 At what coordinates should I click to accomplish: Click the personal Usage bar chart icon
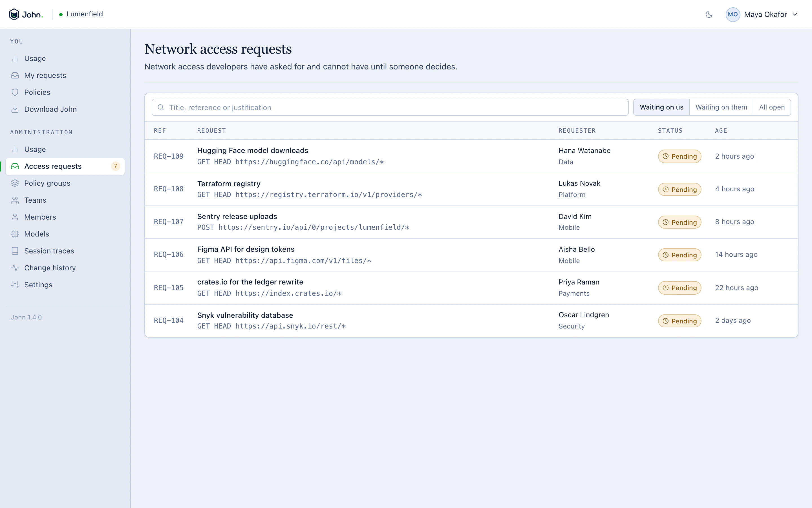pyautogui.click(x=15, y=58)
